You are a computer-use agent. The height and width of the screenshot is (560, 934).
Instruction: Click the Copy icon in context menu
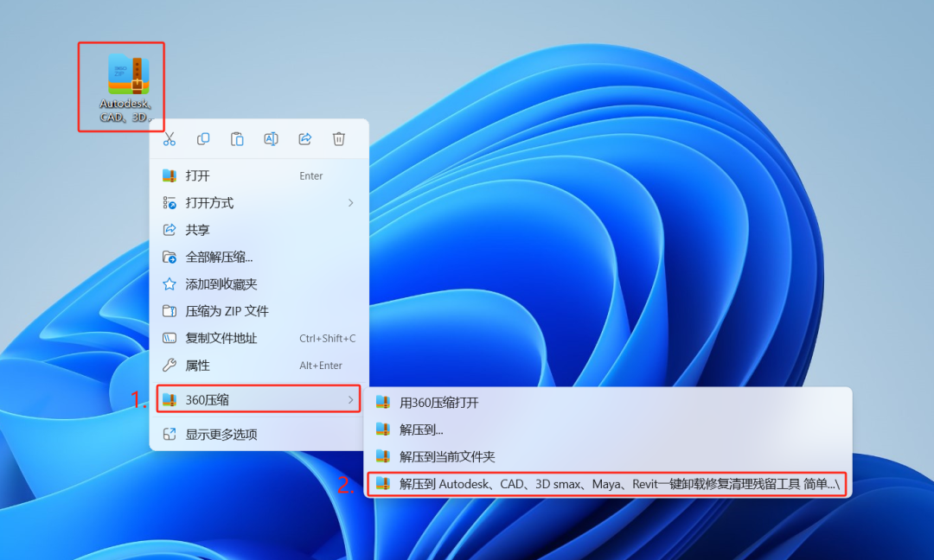[x=203, y=139]
